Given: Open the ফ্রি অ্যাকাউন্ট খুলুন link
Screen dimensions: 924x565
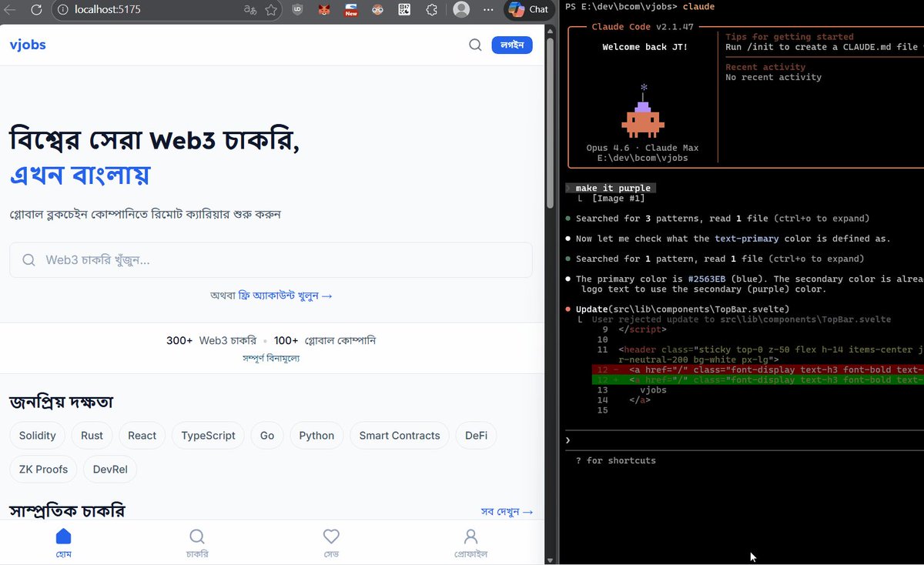Looking at the screenshot, I should point(286,296).
